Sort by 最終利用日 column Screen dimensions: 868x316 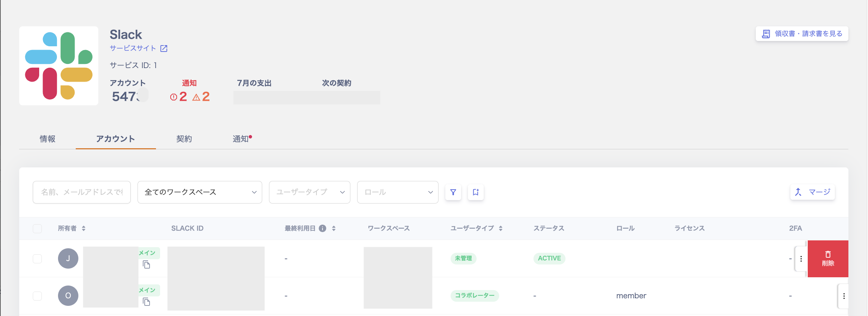point(334,228)
